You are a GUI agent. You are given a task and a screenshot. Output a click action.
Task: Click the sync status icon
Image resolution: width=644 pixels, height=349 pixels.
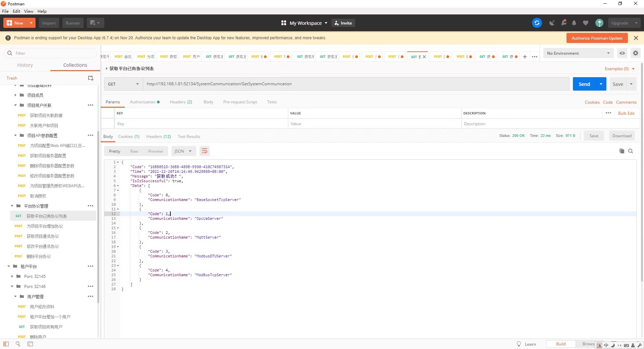tap(537, 23)
